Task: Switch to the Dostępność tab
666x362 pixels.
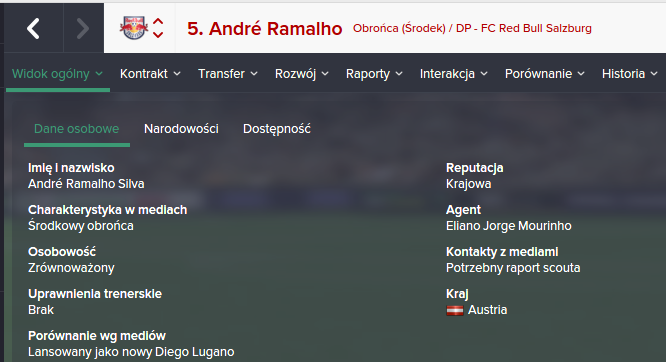Action: (x=277, y=129)
